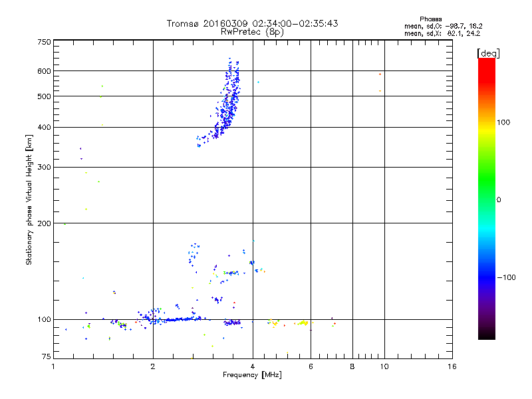Select the 'mean, sd,X: 82.1, 24.2' line
This screenshot has width=532, height=399.
(442, 33)
